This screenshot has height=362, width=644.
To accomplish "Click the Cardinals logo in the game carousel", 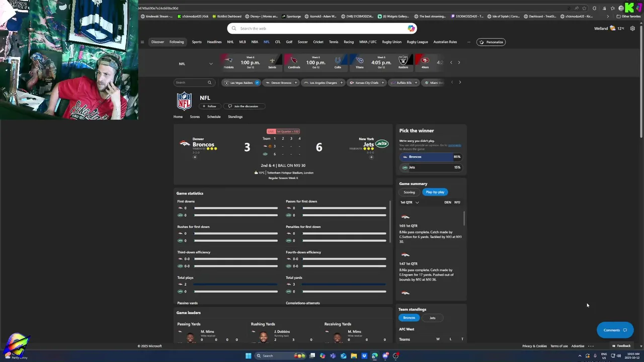I will pyautogui.click(x=294, y=61).
